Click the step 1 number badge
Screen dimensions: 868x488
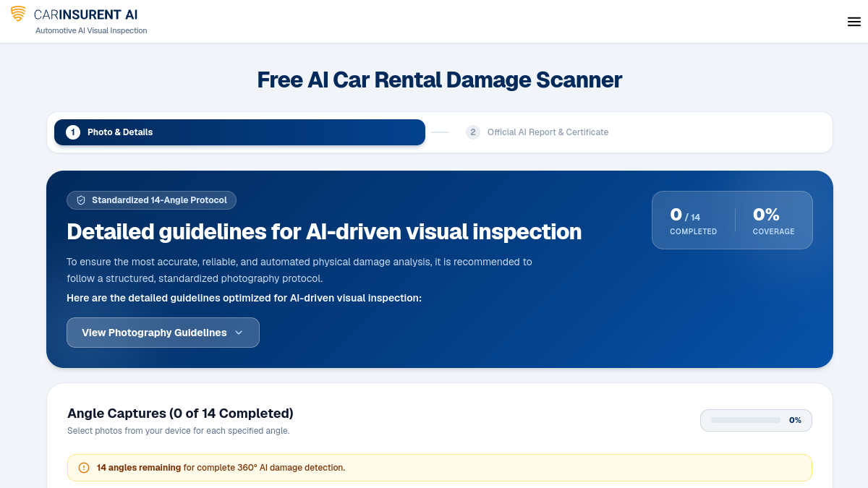(72, 132)
